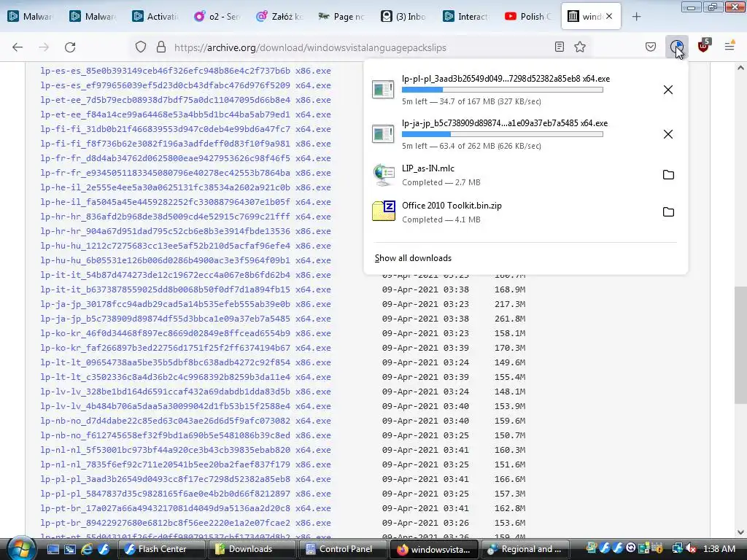Click lp-pl-pl download progress bar
This screenshot has width=747, height=560.
(x=502, y=90)
